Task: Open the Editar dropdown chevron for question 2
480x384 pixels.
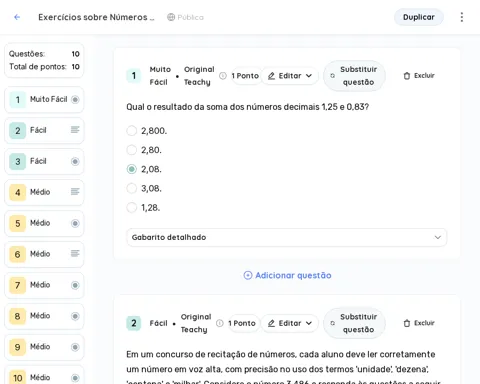Action: tap(309, 323)
